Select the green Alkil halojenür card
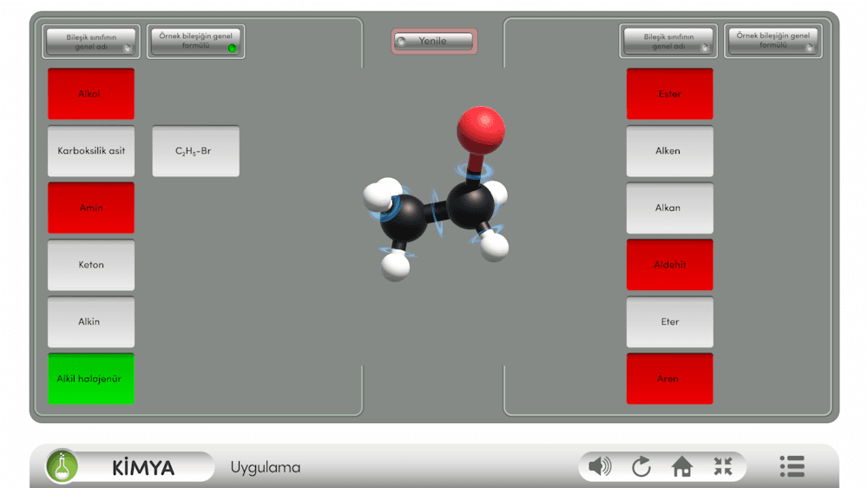 [x=91, y=379]
